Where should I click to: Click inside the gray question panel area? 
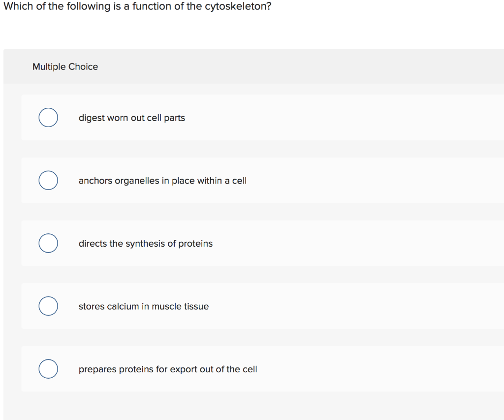pos(295,66)
